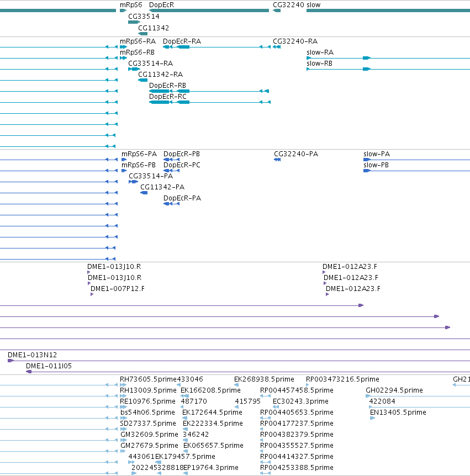Select the DopEcR-RC transcript label
The image size is (470, 476).
167,97
